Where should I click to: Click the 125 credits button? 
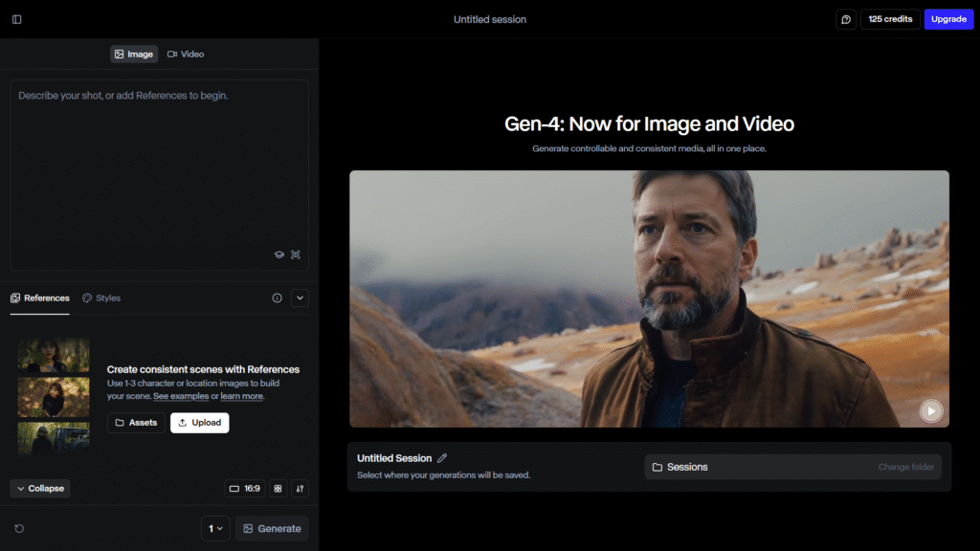(890, 19)
